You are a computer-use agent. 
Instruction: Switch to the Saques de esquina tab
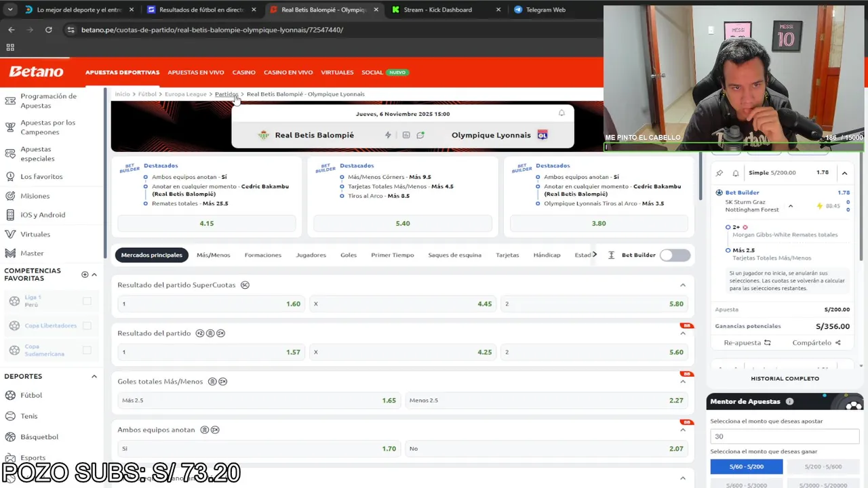(x=455, y=255)
